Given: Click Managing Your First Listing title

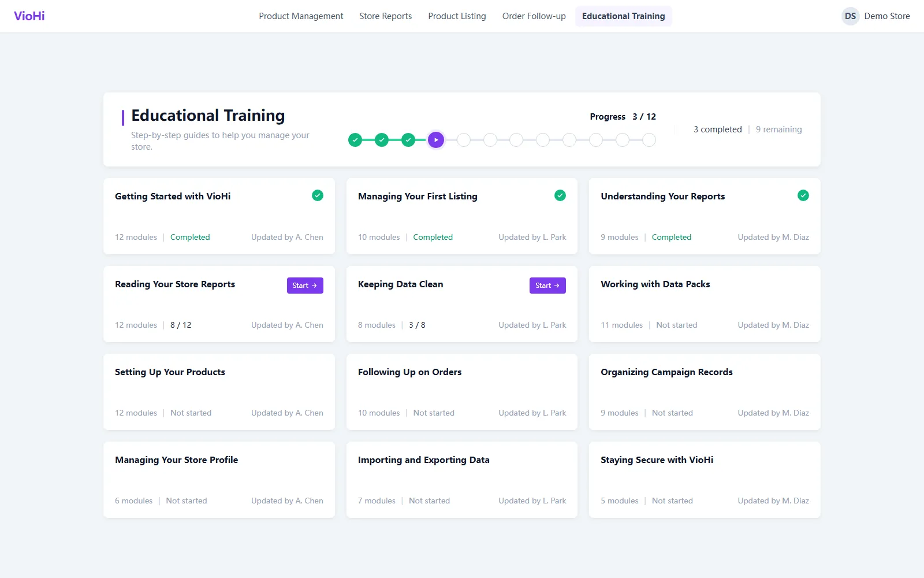Looking at the screenshot, I should pos(418,197).
